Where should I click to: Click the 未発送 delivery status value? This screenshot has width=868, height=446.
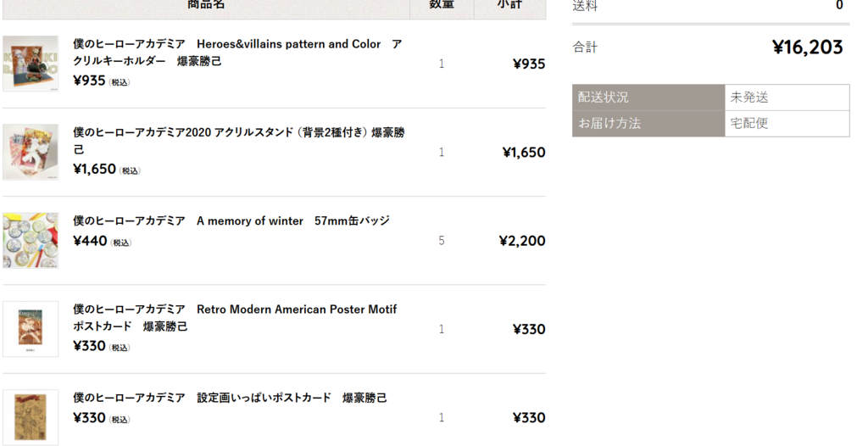pos(749,98)
